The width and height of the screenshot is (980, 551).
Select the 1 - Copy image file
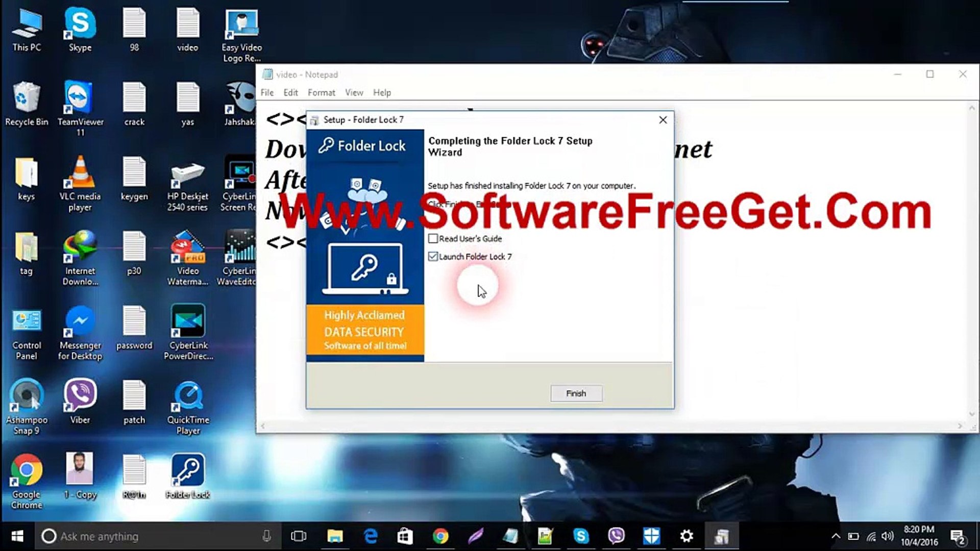tap(80, 477)
